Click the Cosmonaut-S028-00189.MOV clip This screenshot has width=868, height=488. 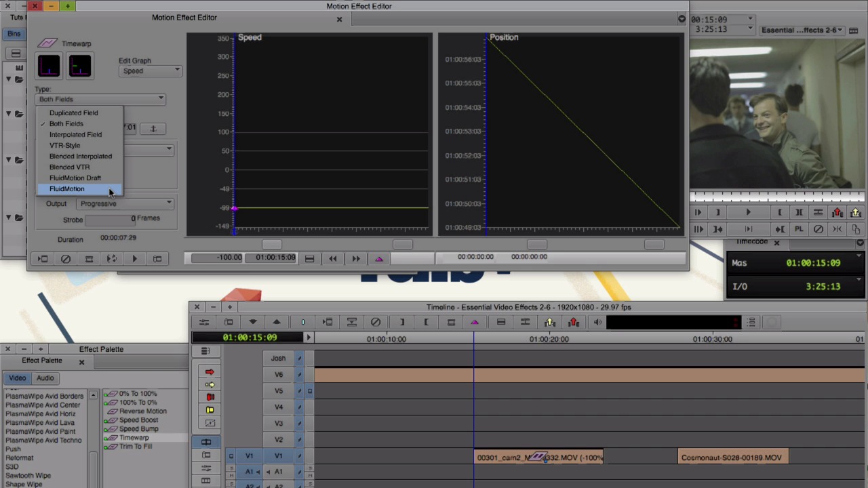tap(732, 458)
